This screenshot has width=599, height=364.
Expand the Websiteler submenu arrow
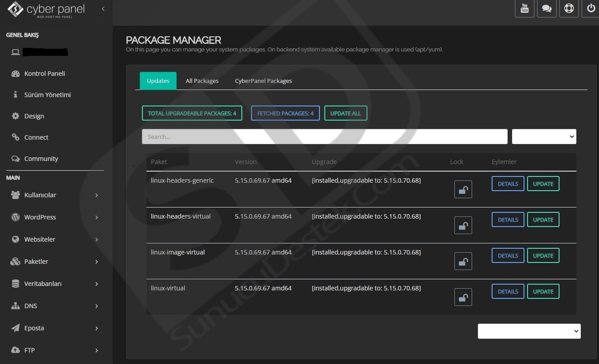pyautogui.click(x=96, y=239)
